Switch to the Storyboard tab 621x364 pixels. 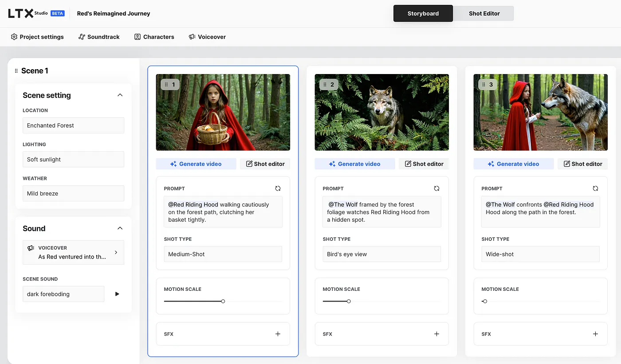point(423,13)
